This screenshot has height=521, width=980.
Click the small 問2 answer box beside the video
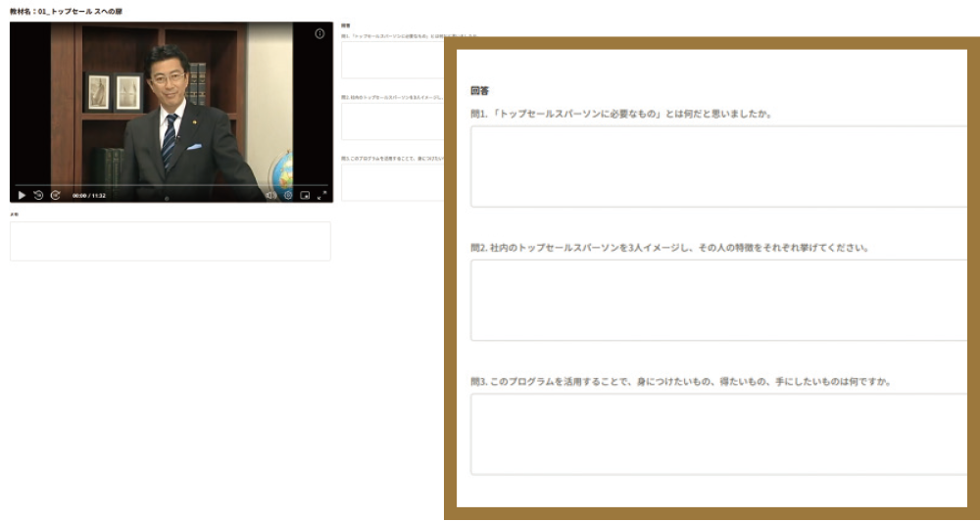click(x=393, y=121)
